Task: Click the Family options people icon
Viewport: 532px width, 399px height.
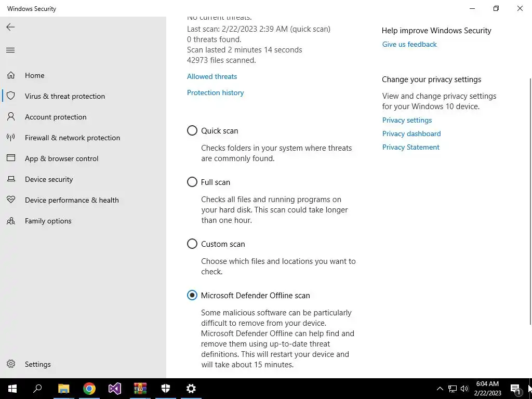Action: point(11,220)
